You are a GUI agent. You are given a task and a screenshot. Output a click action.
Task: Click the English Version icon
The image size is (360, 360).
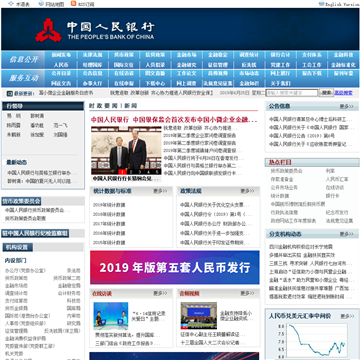321,4
